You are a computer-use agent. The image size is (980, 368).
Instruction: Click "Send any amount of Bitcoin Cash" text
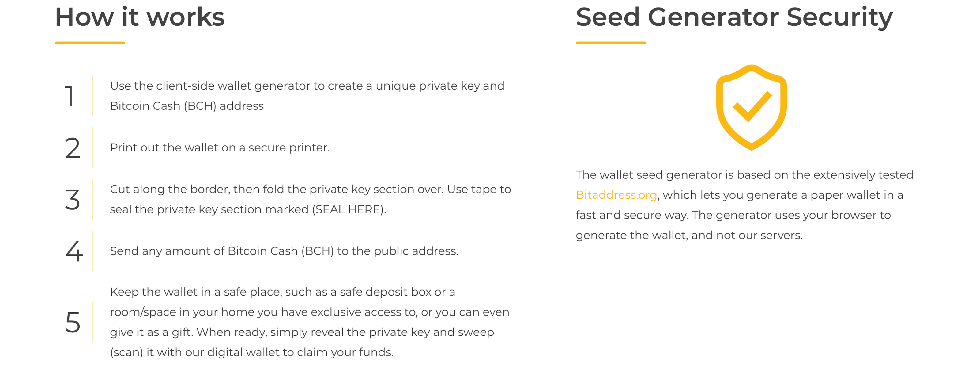(x=284, y=251)
